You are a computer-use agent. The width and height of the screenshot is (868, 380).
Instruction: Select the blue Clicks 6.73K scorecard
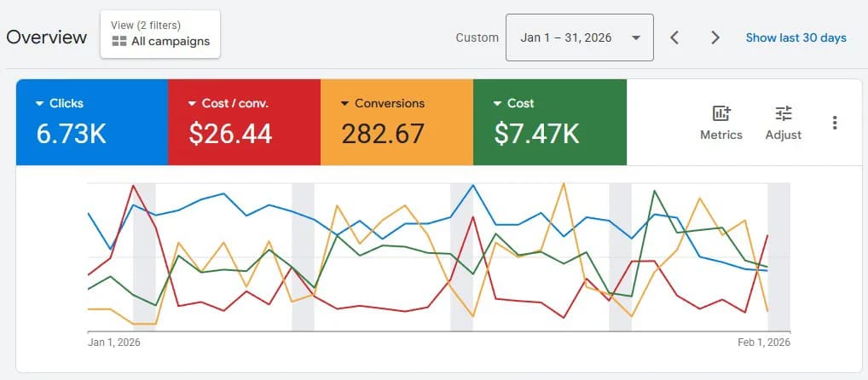click(92, 122)
